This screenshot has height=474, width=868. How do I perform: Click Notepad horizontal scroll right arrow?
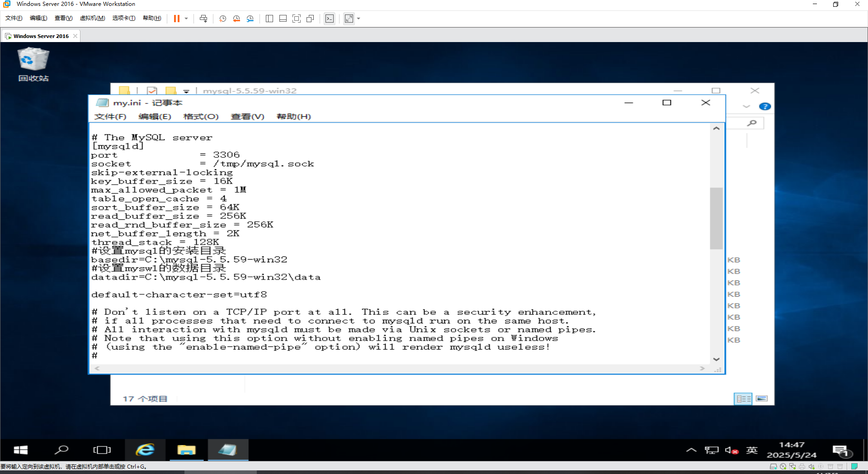click(x=702, y=369)
